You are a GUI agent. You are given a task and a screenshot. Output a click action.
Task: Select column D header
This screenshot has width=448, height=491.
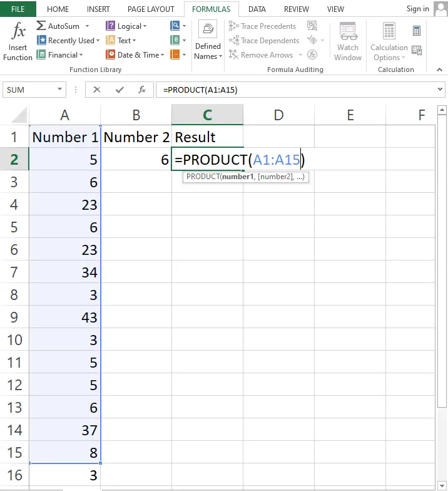[x=278, y=115]
